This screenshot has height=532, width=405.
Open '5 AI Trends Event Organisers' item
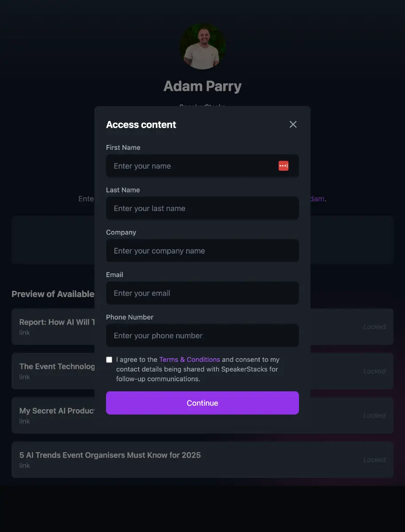coord(110,455)
